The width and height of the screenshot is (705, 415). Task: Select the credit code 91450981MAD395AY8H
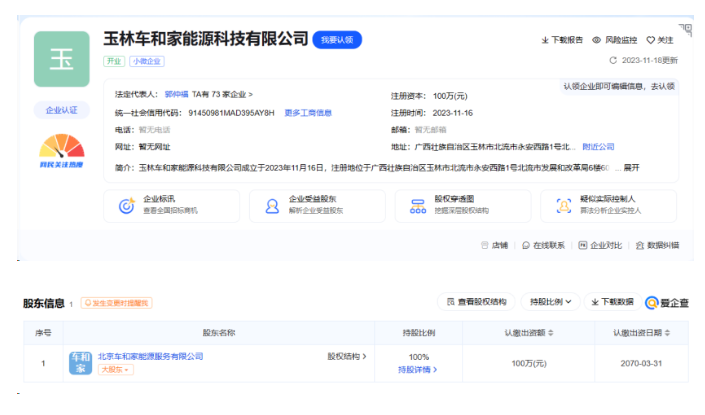[x=231, y=113]
